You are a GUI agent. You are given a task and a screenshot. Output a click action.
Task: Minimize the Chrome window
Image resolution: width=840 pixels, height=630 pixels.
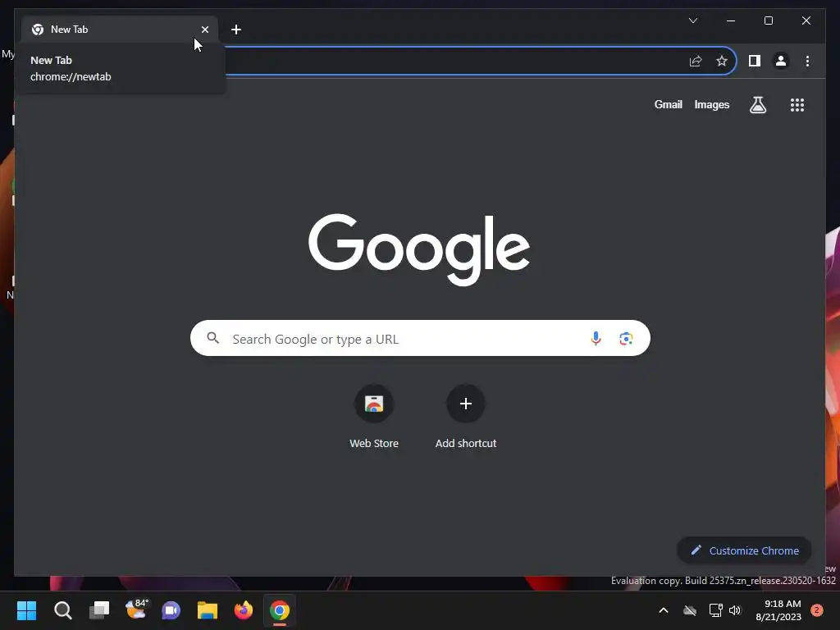(731, 21)
